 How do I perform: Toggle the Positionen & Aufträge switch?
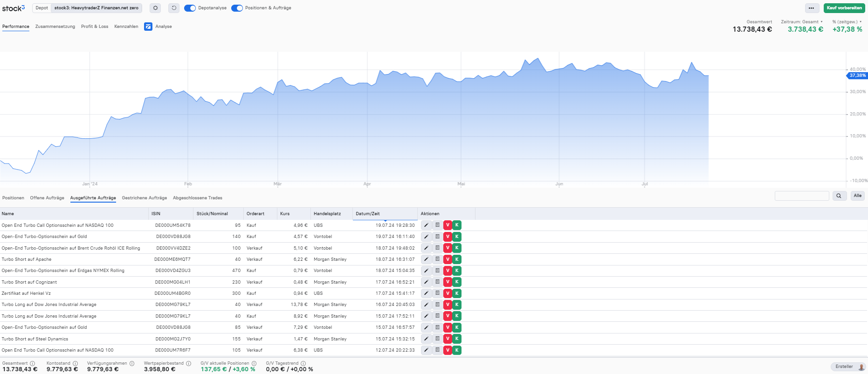[x=237, y=8]
